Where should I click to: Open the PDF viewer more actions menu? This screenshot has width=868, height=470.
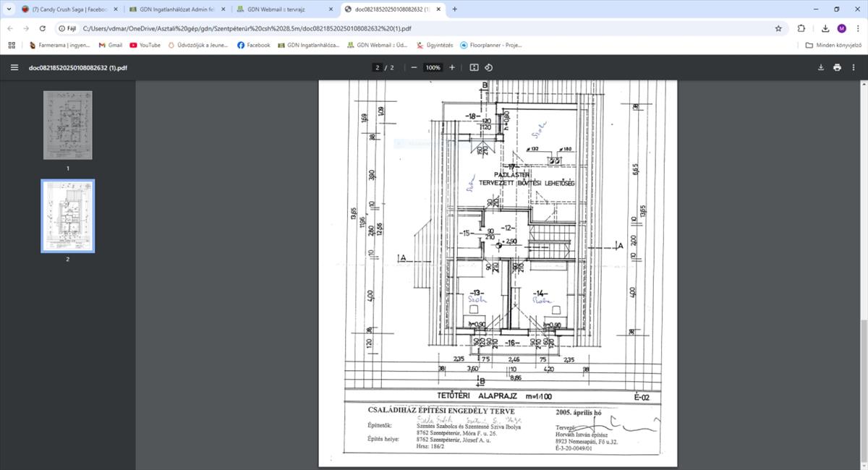coord(854,67)
